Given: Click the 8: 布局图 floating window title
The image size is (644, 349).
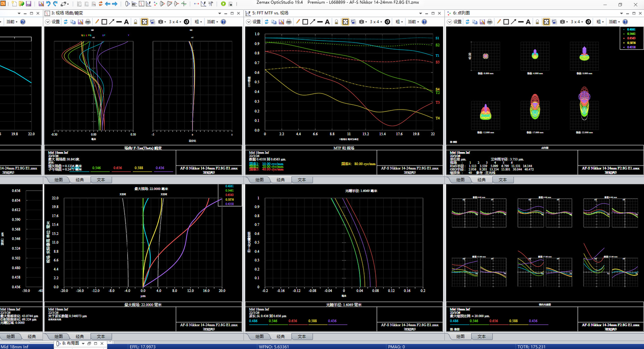Looking at the screenshot, I should [70, 343].
